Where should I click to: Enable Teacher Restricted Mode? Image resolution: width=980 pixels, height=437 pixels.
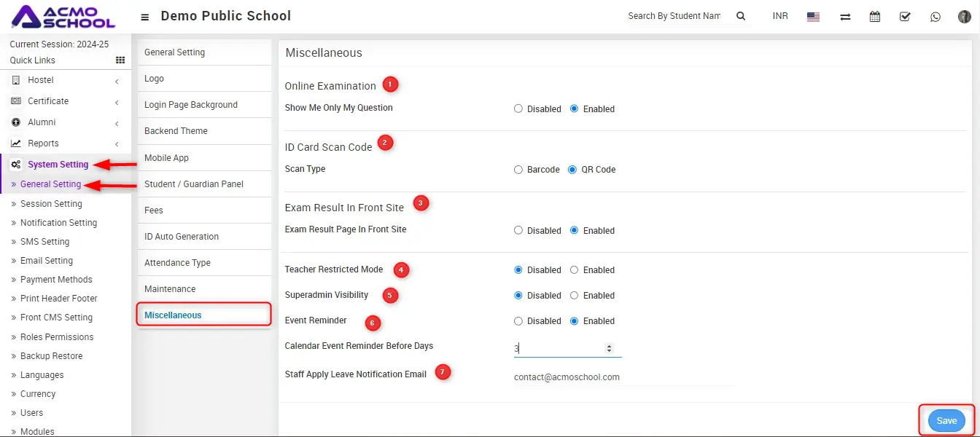click(x=575, y=270)
